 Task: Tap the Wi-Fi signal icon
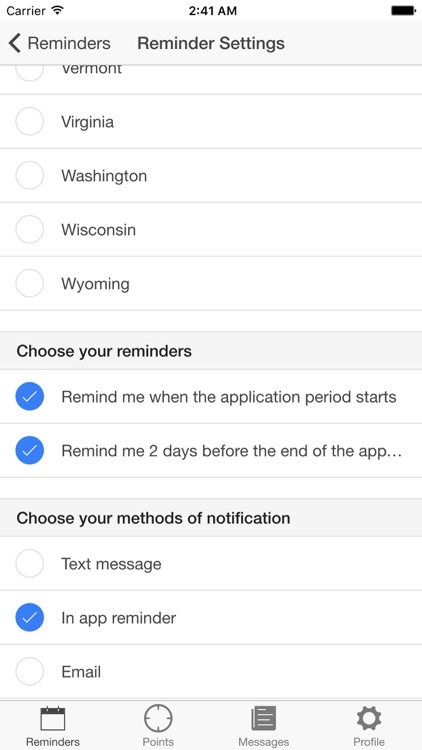57,10
